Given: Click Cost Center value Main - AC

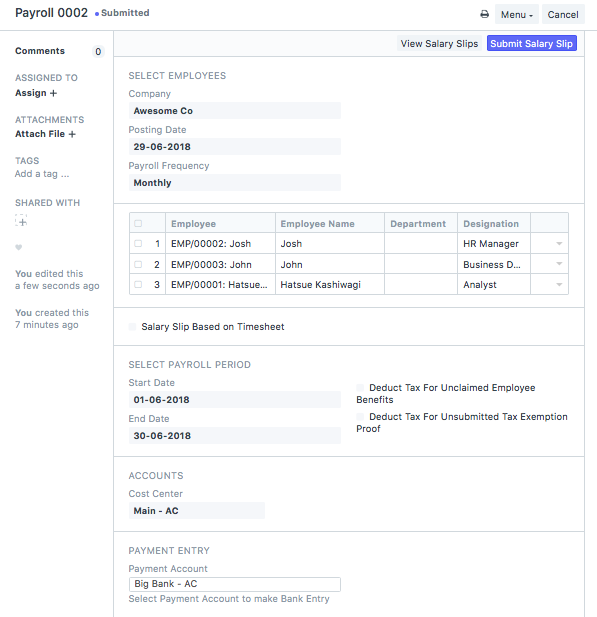Looking at the screenshot, I should coord(197,511).
